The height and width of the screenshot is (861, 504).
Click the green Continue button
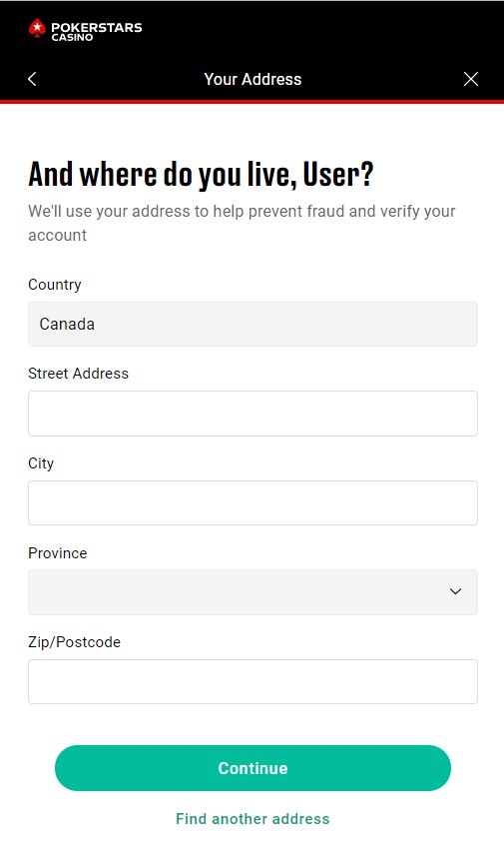point(252,768)
